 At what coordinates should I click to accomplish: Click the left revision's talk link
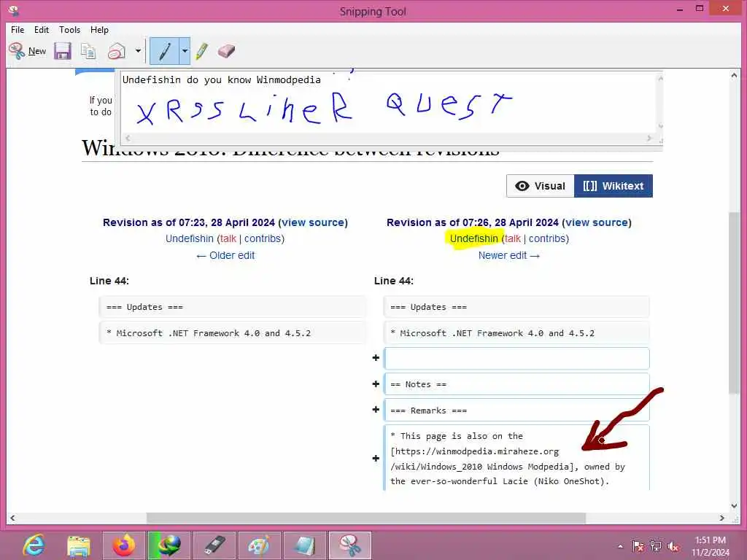click(228, 238)
